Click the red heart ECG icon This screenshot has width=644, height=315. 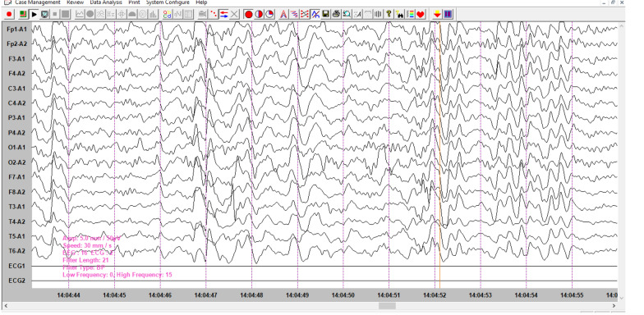(421, 15)
